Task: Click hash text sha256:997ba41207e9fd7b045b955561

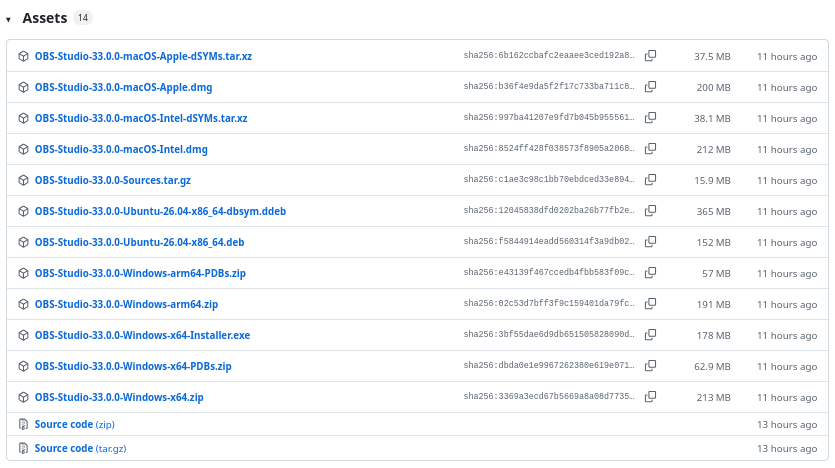Action: coord(549,117)
